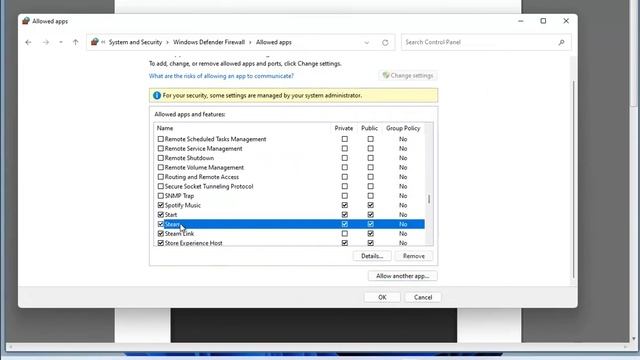
Task: Sort the list by the Name column
Action: pos(165,128)
